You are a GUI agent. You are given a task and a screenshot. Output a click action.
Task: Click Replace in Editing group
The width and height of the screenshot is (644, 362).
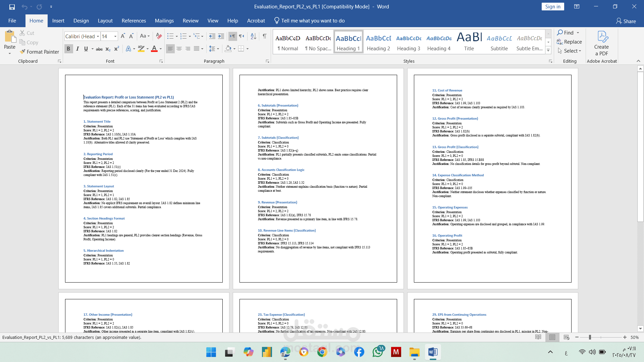569,42
